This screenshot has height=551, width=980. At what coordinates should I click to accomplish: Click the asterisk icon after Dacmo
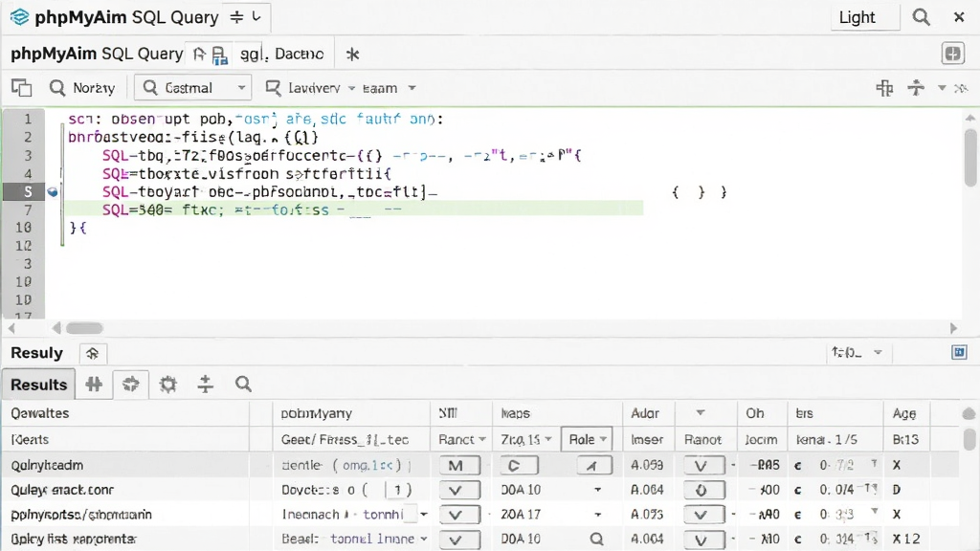[x=352, y=55]
